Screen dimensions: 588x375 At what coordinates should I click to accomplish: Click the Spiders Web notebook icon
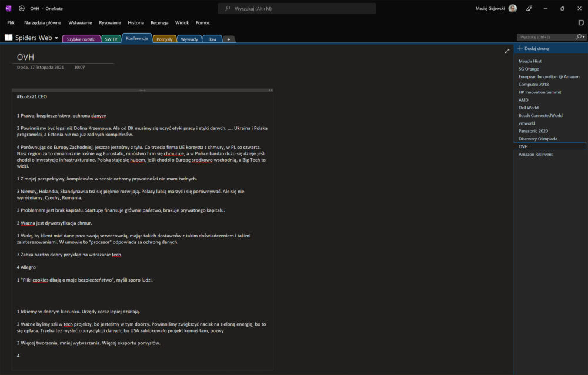[9, 38]
